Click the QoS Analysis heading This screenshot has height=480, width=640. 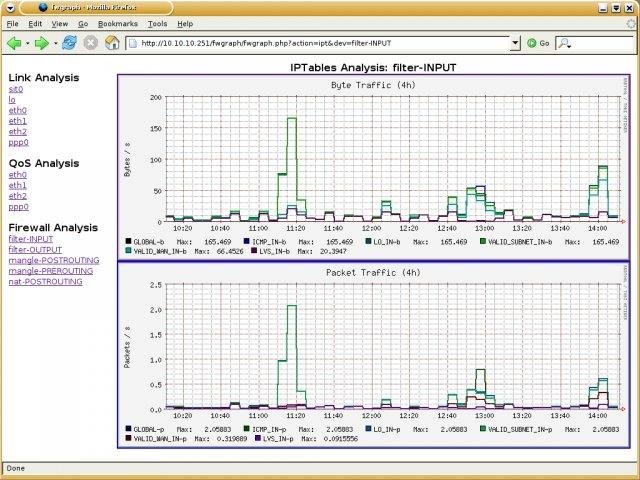point(44,163)
